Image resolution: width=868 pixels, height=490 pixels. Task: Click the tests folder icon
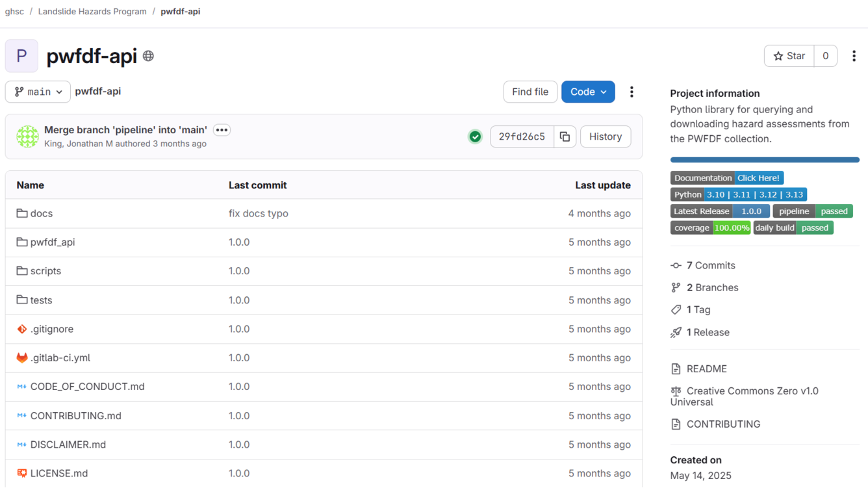pyautogui.click(x=22, y=300)
